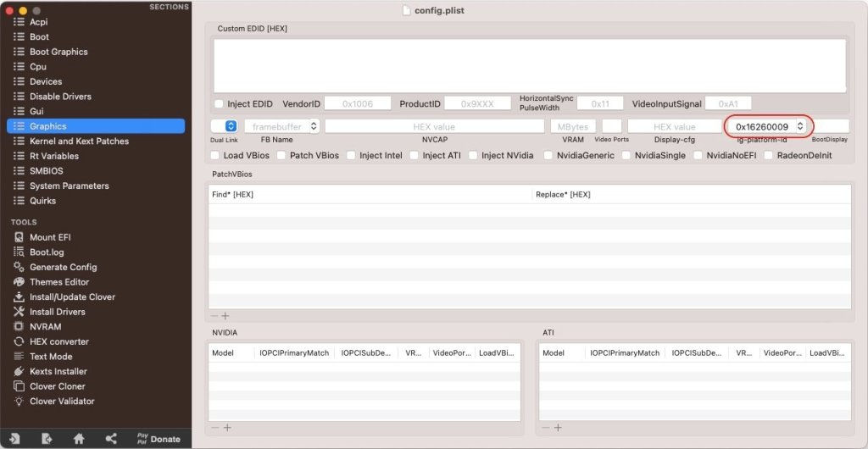Click the VRAM MBytes field
This screenshot has width=868, height=449.
(x=573, y=126)
